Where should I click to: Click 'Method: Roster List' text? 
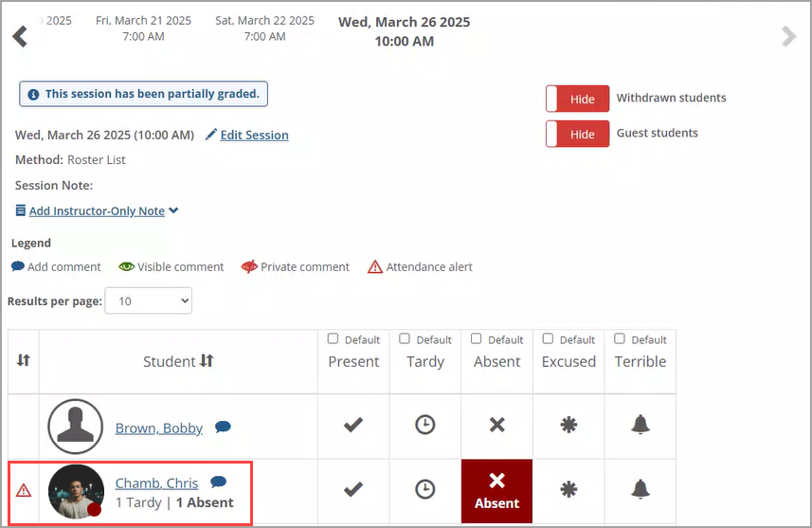click(70, 159)
